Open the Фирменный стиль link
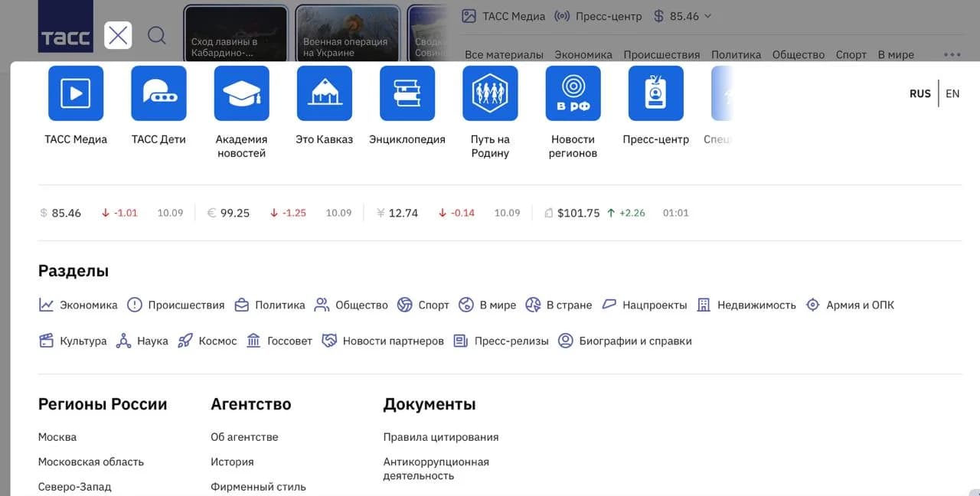Image resolution: width=980 pixels, height=496 pixels. (x=258, y=487)
